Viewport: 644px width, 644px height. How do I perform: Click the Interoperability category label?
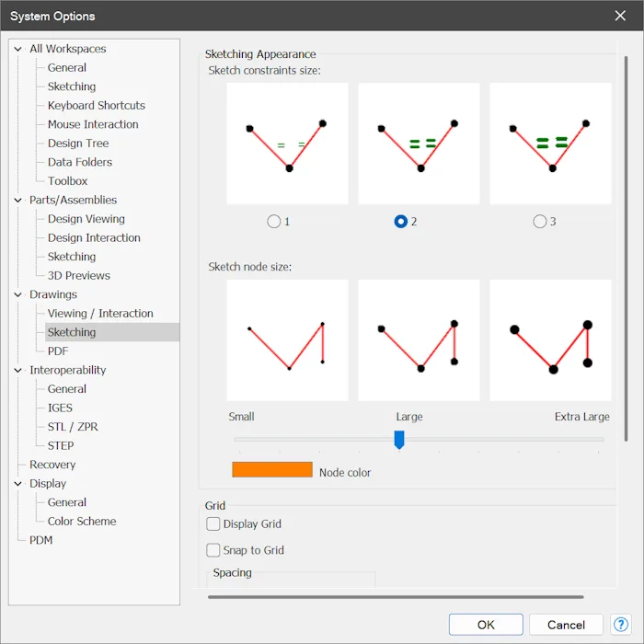click(68, 370)
